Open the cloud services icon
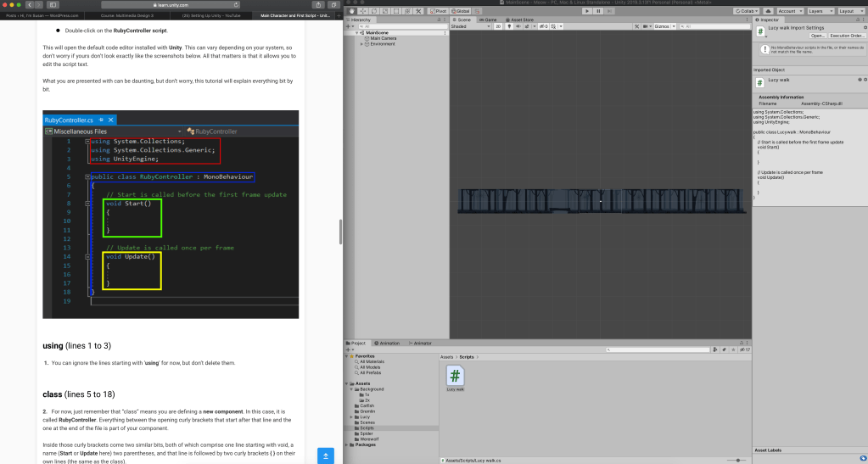This screenshot has width=868, height=464. coord(769,10)
